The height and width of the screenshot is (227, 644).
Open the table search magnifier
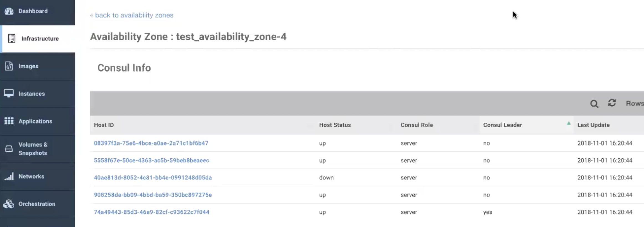(594, 104)
